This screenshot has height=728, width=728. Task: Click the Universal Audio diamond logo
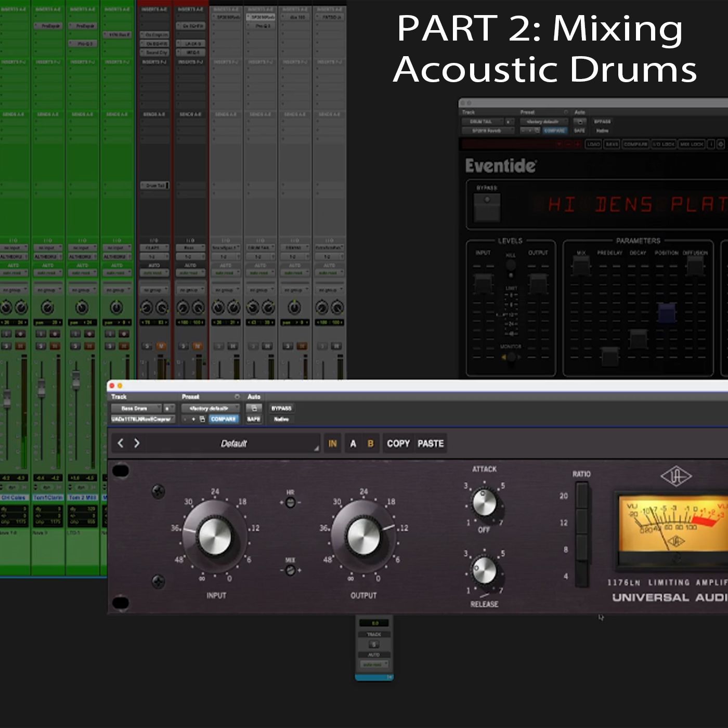(675, 476)
